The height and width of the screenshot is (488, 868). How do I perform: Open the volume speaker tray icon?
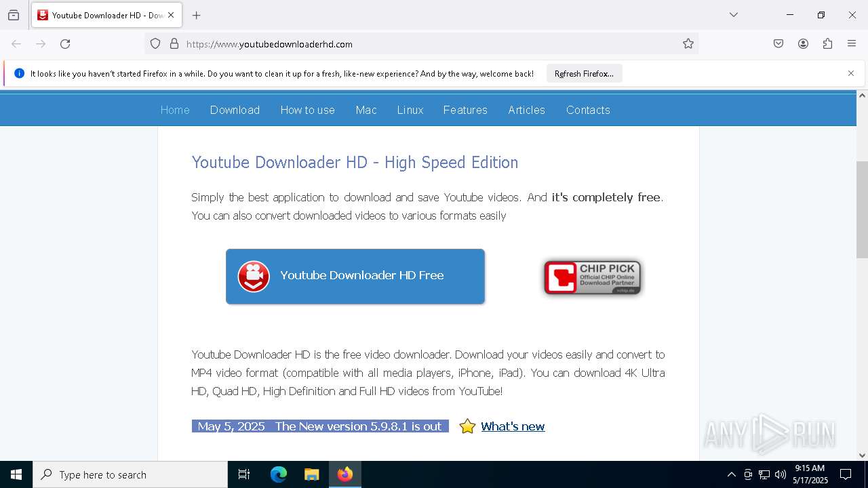tap(781, 474)
